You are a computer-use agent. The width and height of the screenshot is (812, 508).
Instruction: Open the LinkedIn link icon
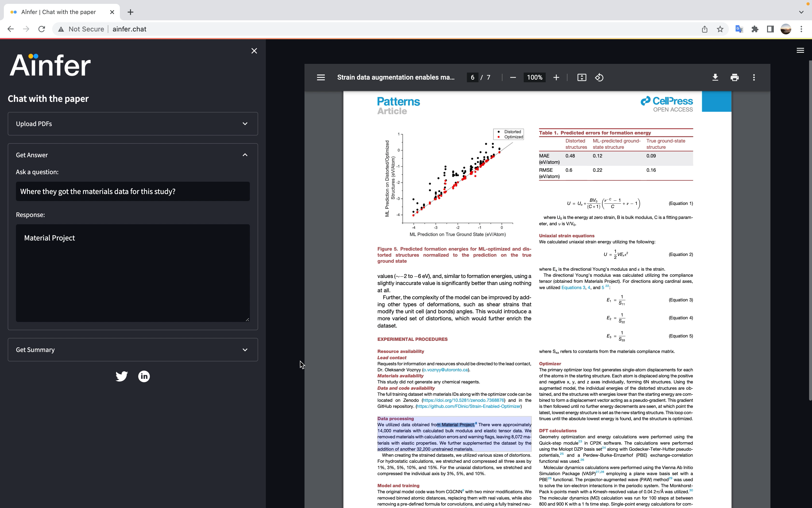pos(144,376)
